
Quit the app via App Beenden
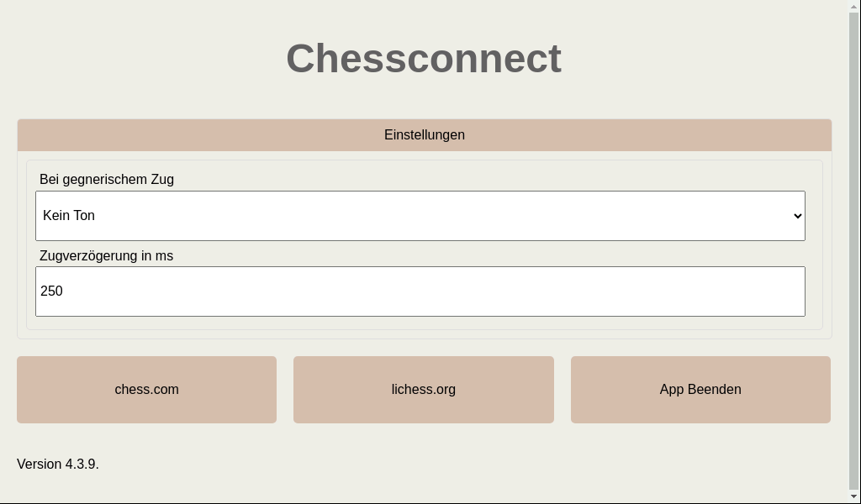(x=700, y=390)
